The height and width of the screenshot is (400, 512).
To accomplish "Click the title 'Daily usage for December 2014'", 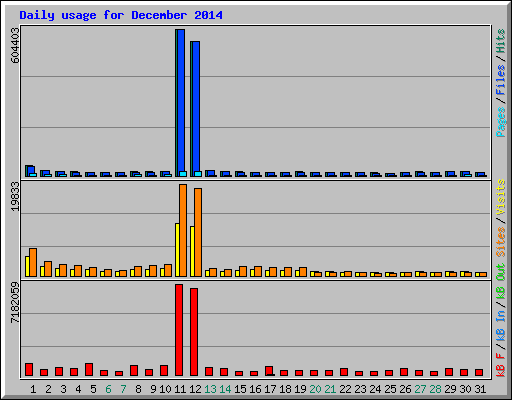I will [121, 15].
